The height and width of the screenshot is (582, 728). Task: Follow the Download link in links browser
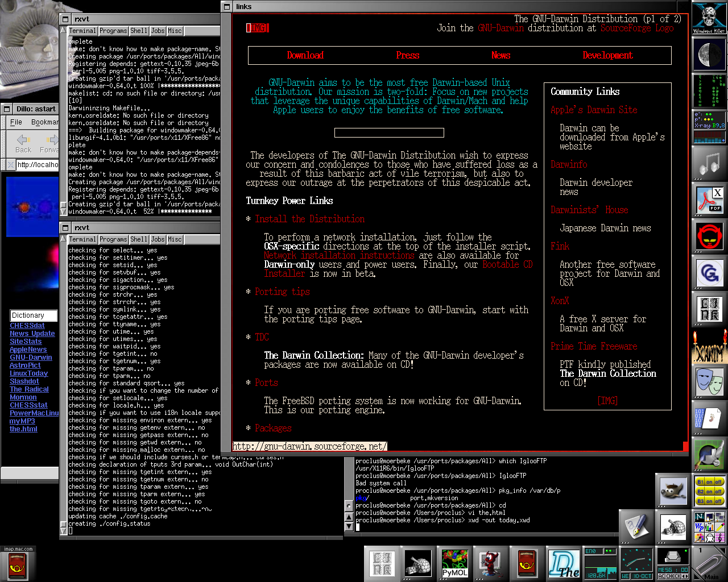[305, 55]
